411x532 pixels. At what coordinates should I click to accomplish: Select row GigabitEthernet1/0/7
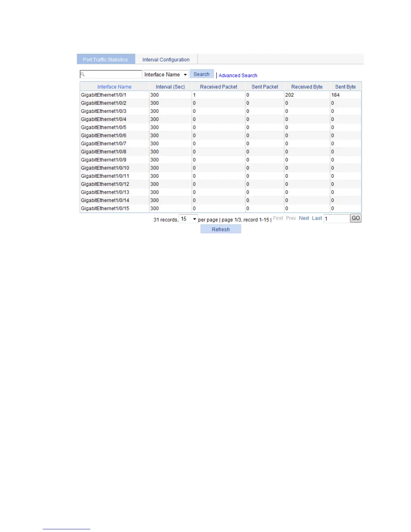(x=221, y=143)
